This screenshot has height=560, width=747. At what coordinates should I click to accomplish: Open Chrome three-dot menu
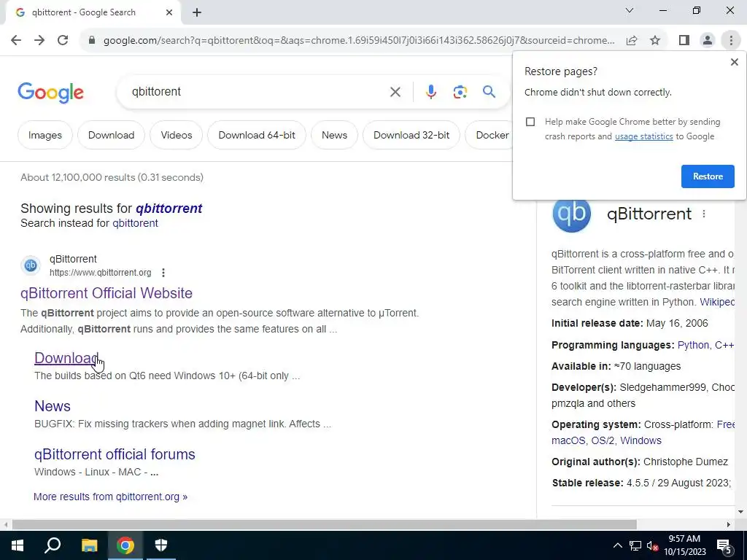click(731, 41)
